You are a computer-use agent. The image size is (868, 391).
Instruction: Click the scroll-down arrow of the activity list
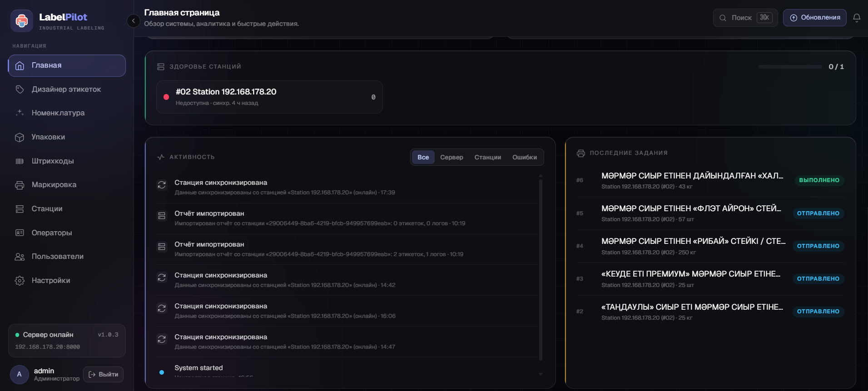point(541,374)
